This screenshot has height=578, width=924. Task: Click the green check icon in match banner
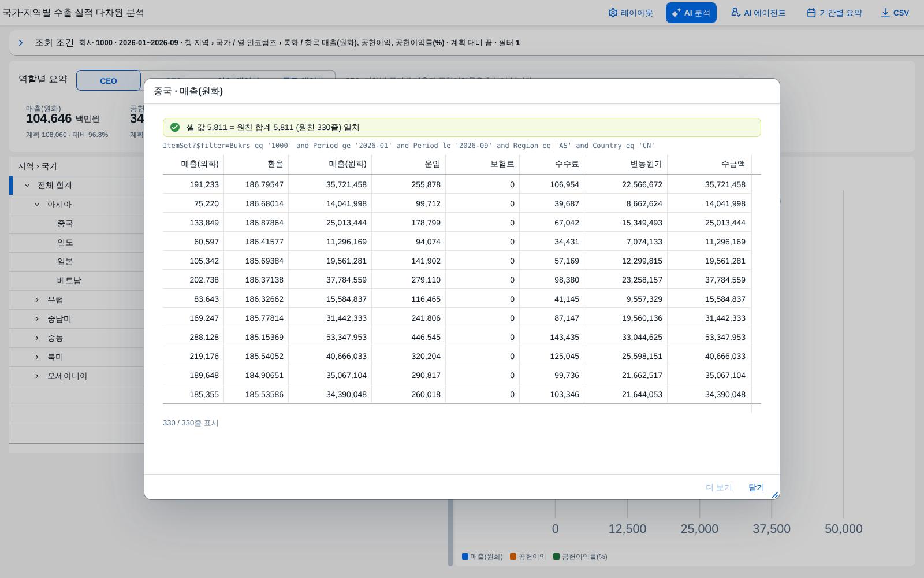(x=175, y=127)
